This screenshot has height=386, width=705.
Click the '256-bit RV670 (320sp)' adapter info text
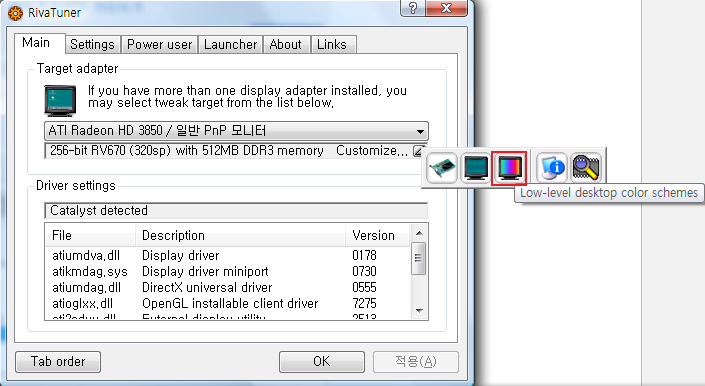(x=187, y=151)
